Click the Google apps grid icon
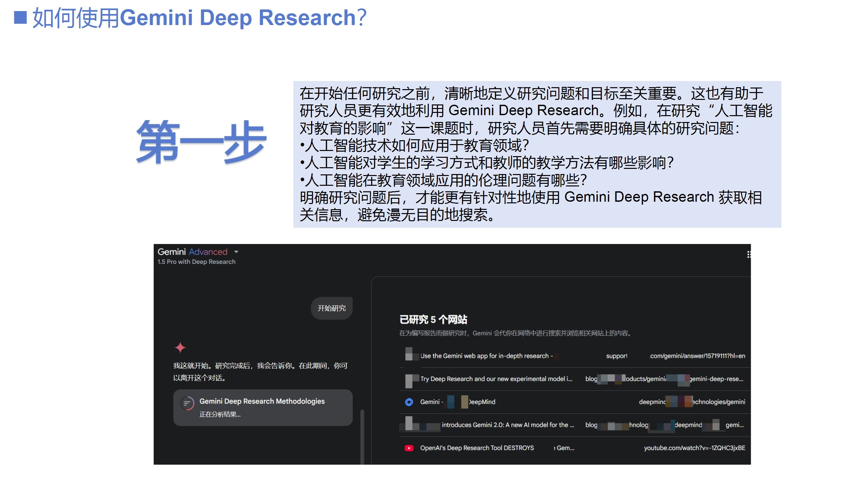 pyautogui.click(x=749, y=254)
